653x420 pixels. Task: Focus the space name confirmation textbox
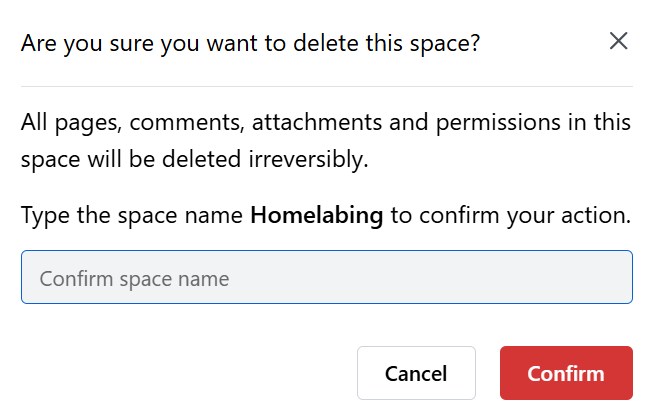tap(327, 277)
